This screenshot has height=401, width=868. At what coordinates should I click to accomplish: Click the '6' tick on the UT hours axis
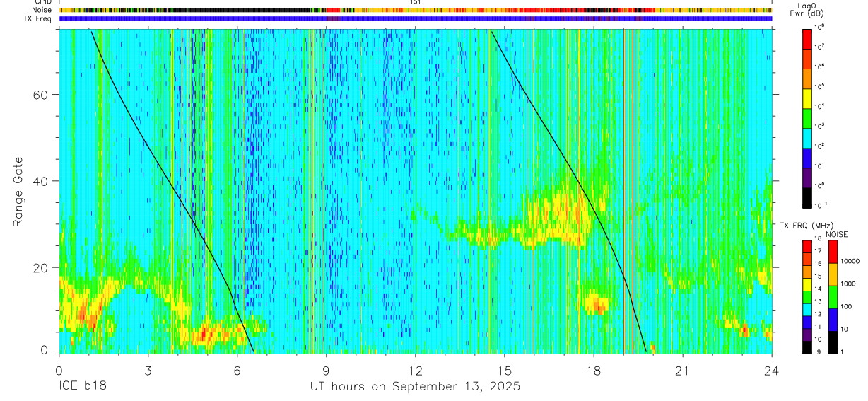237,371
